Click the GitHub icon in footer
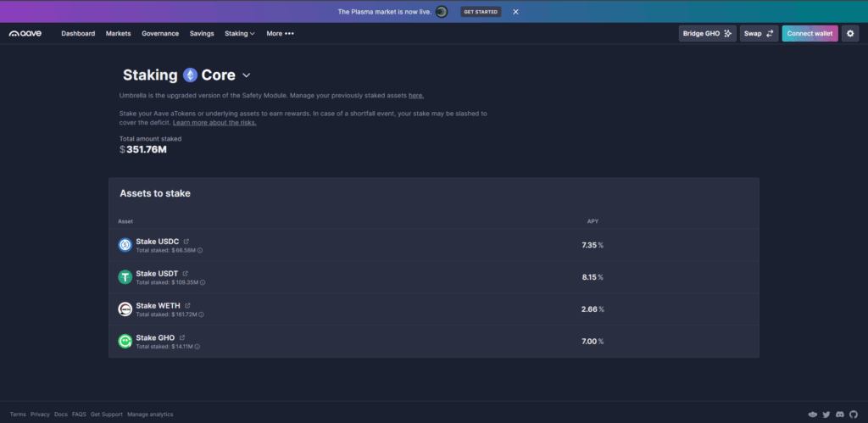 pyautogui.click(x=853, y=415)
